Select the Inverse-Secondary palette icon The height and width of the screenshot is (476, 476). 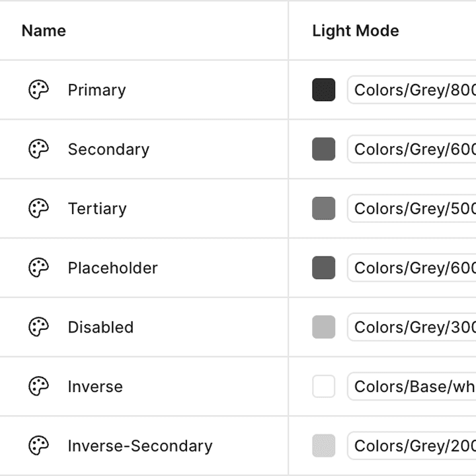38,446
